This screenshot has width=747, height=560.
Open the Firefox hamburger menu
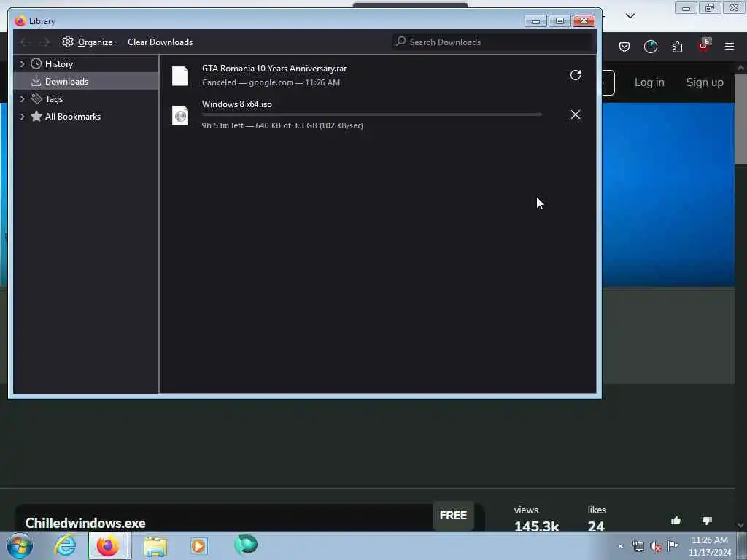(x=729, y=47)
